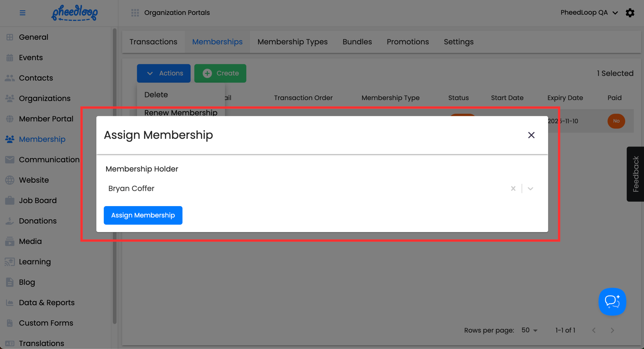Expand the Actions dropdown button
The image size is (644, 349).
tap(164, 73)
